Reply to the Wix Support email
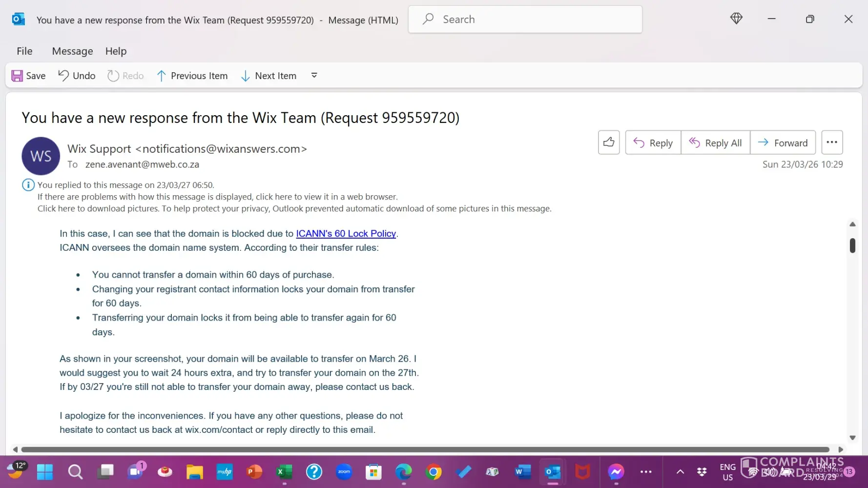868x488 pixels. [x=653, y=142]
